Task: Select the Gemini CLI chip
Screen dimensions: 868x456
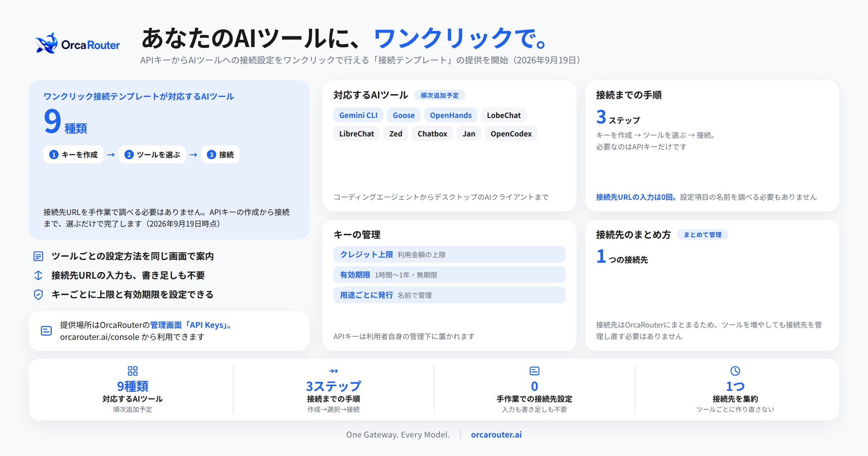Action: point(358,115)
